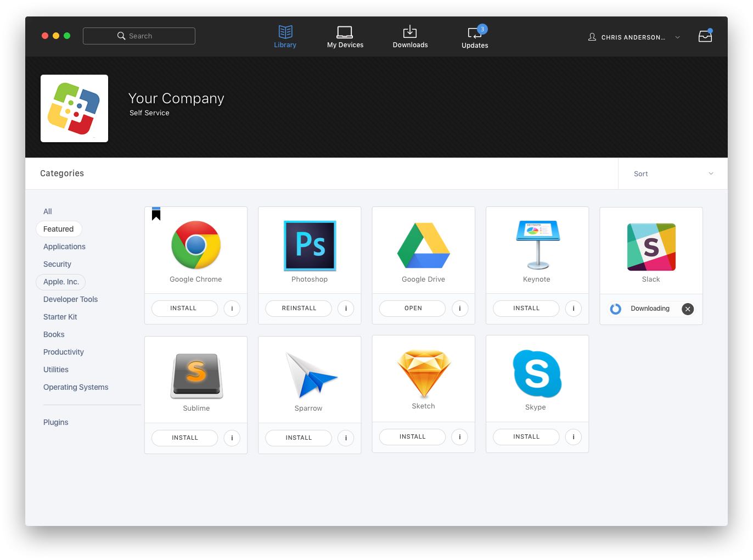Viewport: 753px width, 560px height.
Task: Show info for Skype
Action: coord(573,437)
